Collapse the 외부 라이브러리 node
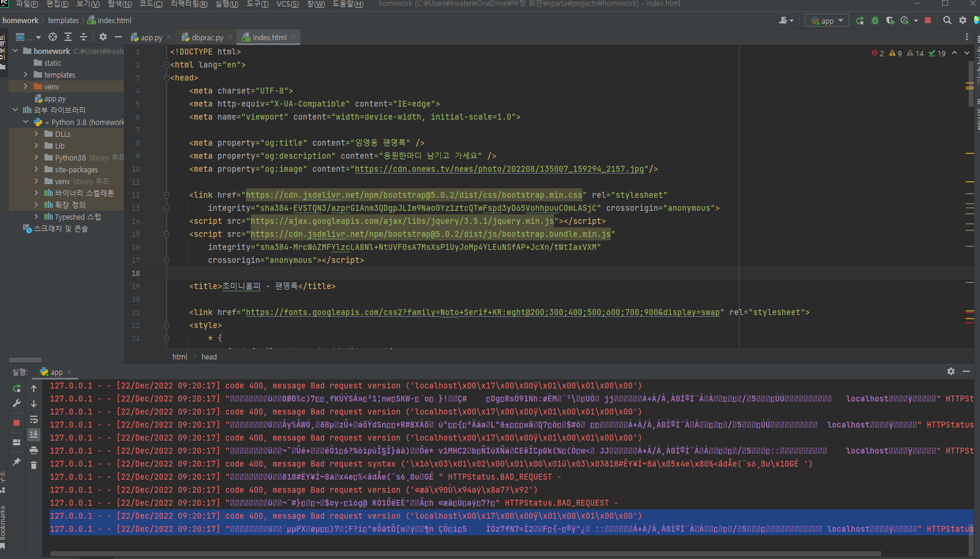 pos(15,110)
